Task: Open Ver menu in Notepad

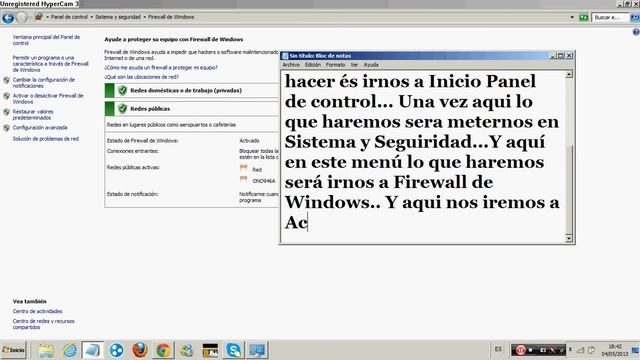Action: 354,65
